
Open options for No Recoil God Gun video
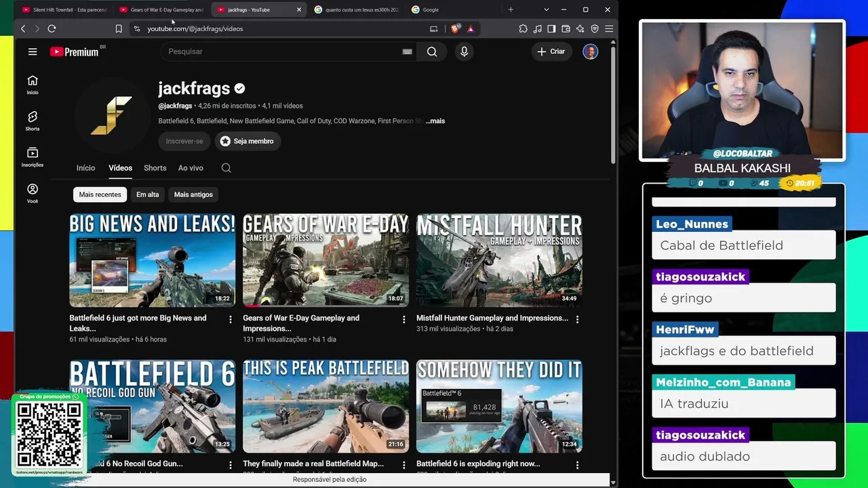tap(231, 466)
